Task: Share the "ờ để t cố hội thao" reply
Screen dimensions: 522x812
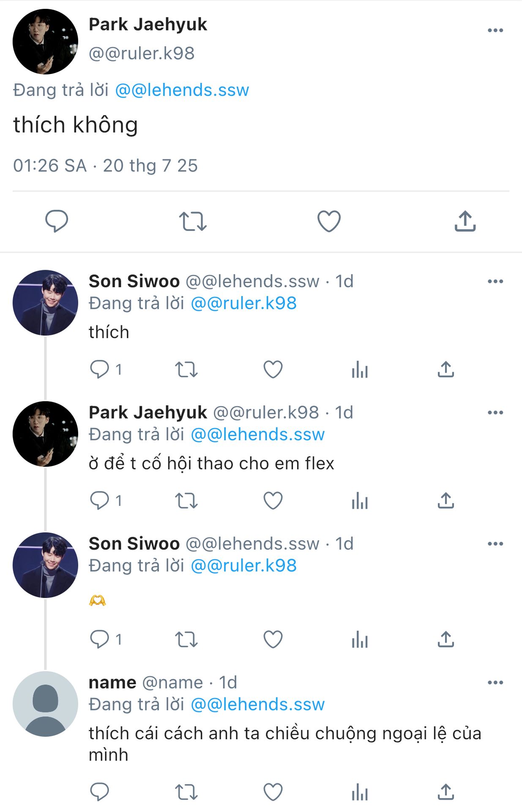Action: pos(446,501)
